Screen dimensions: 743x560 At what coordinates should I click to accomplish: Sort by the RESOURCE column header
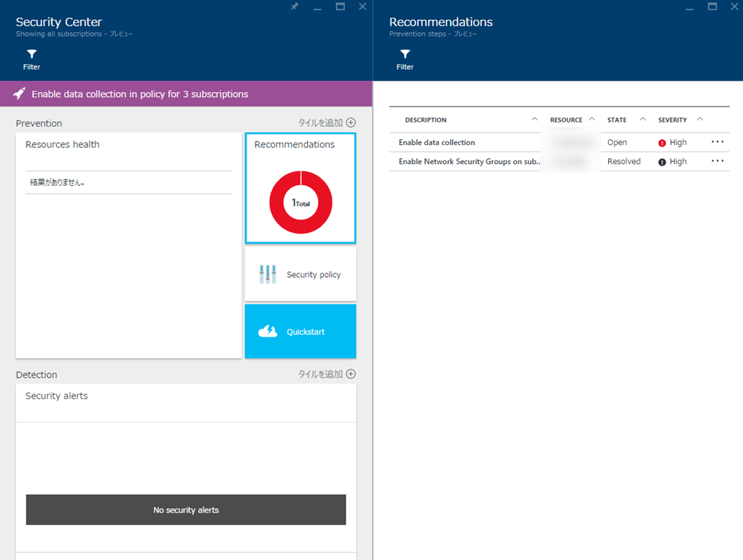pyautogui.click(x=567, y=120)
